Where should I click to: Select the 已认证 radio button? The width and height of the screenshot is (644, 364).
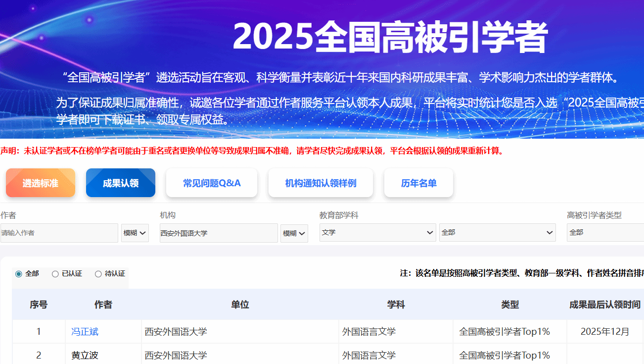(55, 274)
